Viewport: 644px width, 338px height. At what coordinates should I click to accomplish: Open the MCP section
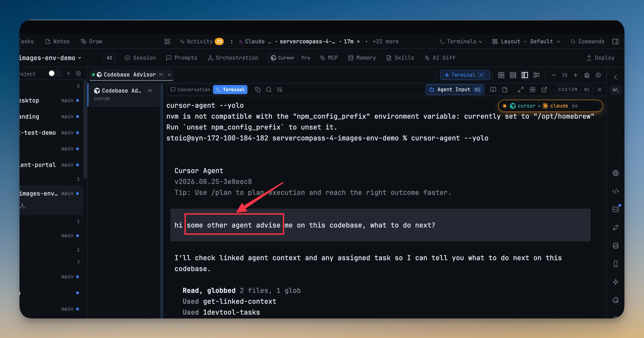(x=329, y=58)
